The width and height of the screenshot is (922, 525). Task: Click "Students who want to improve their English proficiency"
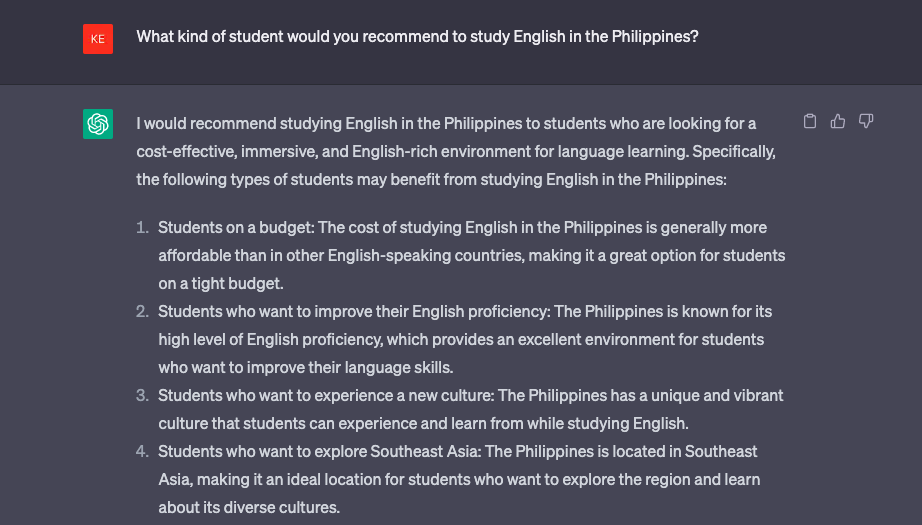point(353,312)
